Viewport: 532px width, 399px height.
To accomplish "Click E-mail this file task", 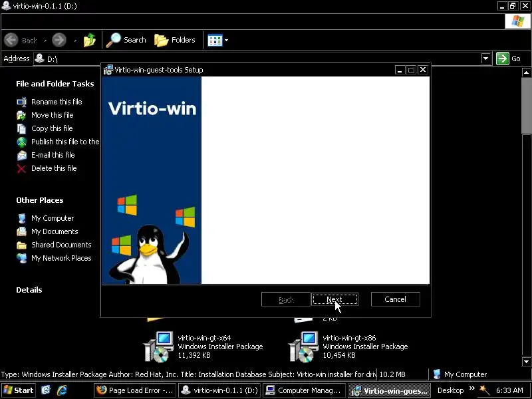I will [x=53, y=155].
